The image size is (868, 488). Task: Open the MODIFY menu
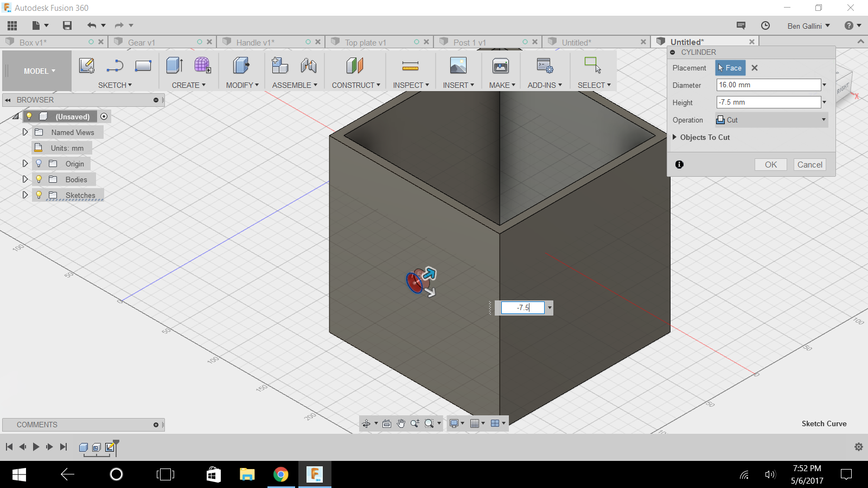(242, 85)
